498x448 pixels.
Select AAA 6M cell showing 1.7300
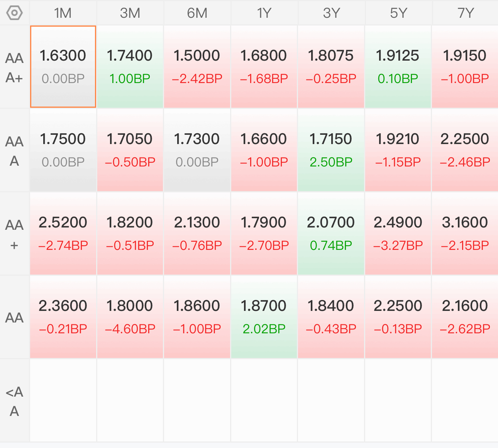(197, 150)
